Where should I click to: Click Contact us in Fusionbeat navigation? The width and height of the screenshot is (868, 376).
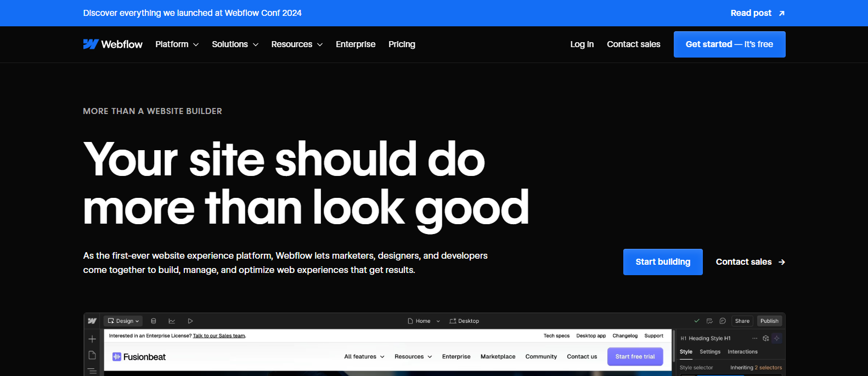click(582, 357)
